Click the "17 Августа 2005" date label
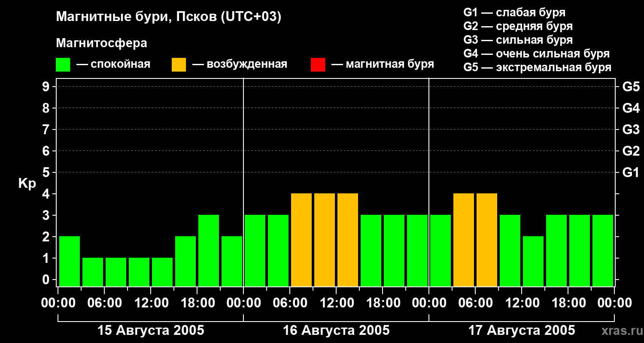644x343 pixels. (522, 331)
